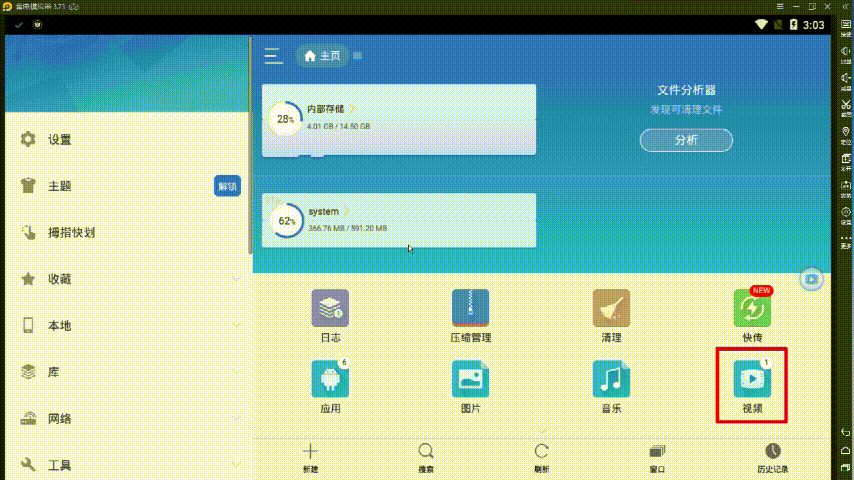Click the emulator Android home button
The image size is (854, 480).
(x=845, y=450)
